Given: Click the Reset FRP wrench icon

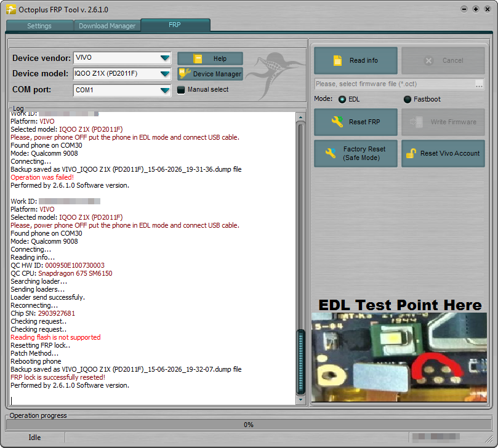Looking at the screenshot, I should [337, 122].
